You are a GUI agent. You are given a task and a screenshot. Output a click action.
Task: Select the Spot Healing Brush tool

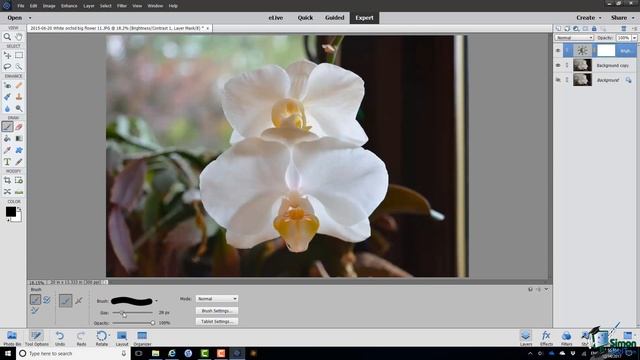[19, 85]
